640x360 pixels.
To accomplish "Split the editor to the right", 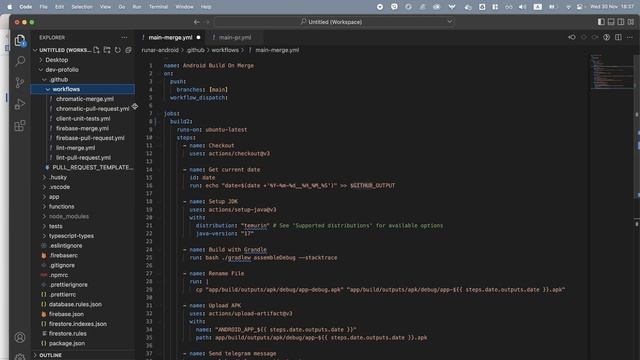I will click(x=618, y=37).
